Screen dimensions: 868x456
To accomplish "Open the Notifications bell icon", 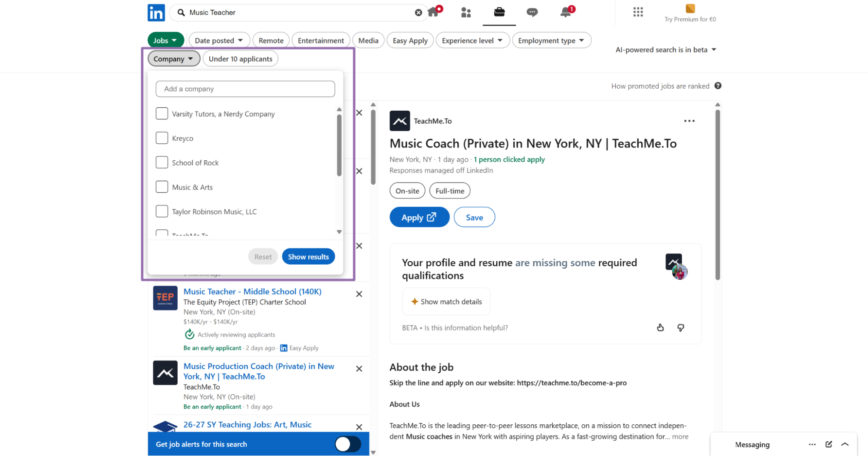I will coord(565,12).
